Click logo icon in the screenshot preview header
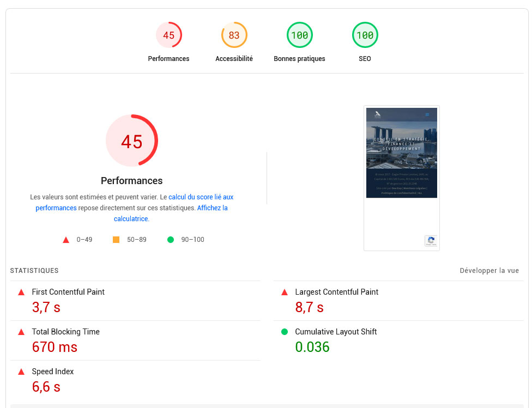 378,114
